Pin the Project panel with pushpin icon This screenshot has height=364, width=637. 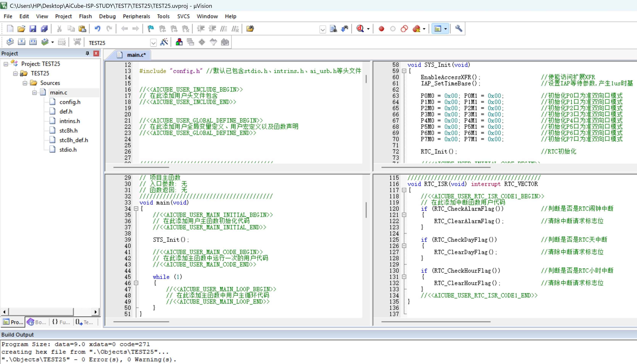(x=87, y=53)
